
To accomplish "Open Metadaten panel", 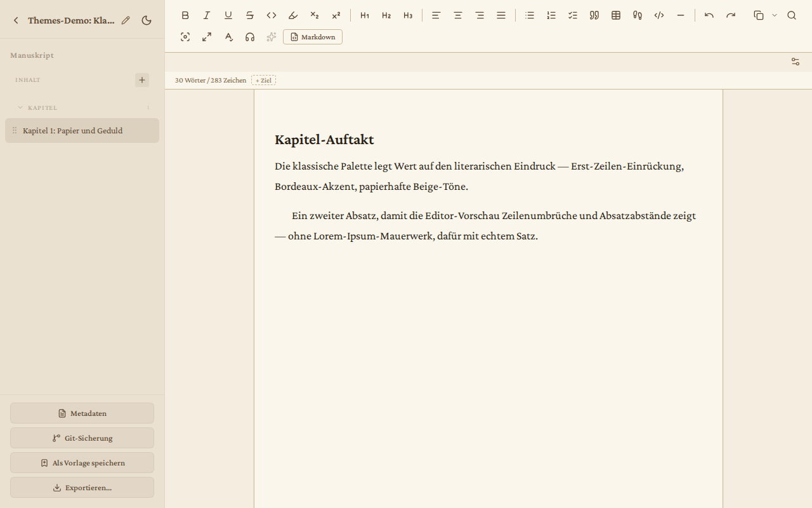I will pos(82,413).
